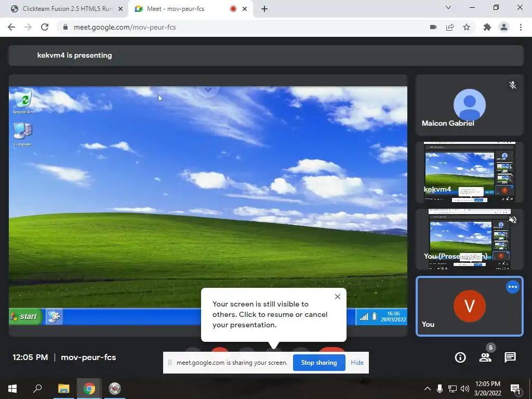Open Windows taskbar search
This screenshot has height=399, width=532.
pyautogui.click(x=37, y=389)
